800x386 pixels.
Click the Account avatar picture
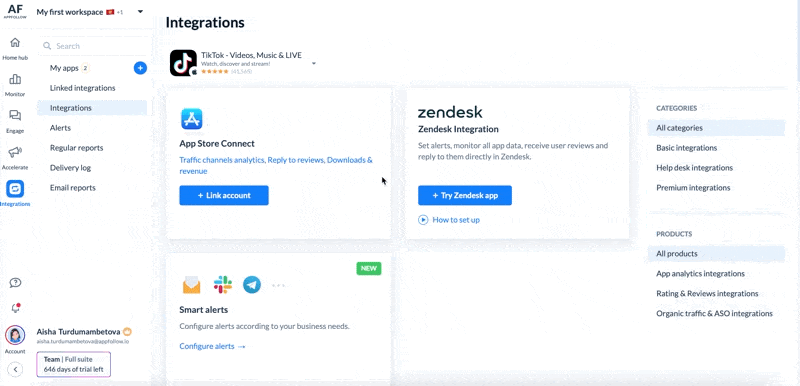15,336
